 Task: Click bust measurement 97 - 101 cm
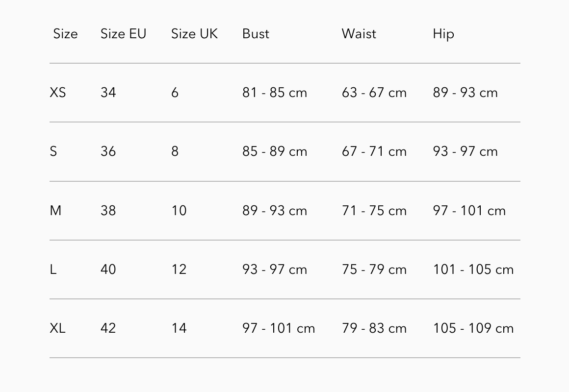coord(278,328)
